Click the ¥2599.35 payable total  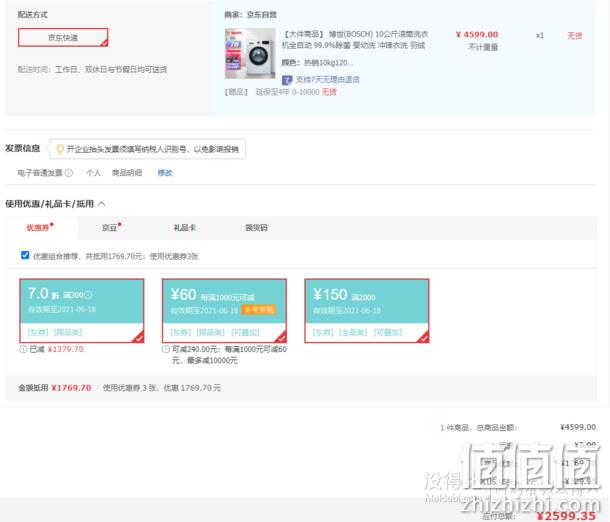[566, 516]
